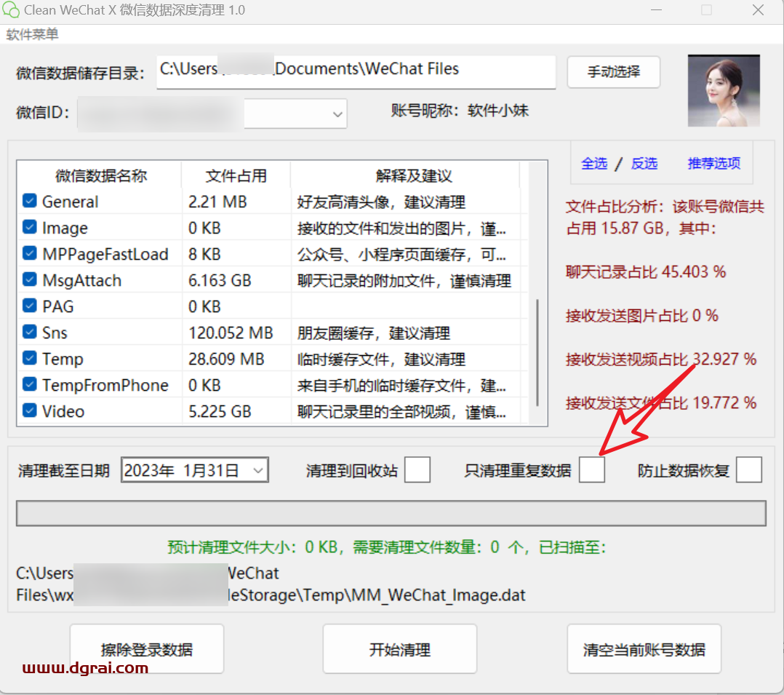
Task: Click the 擦除登录数据 button
Action: point(146,649)
